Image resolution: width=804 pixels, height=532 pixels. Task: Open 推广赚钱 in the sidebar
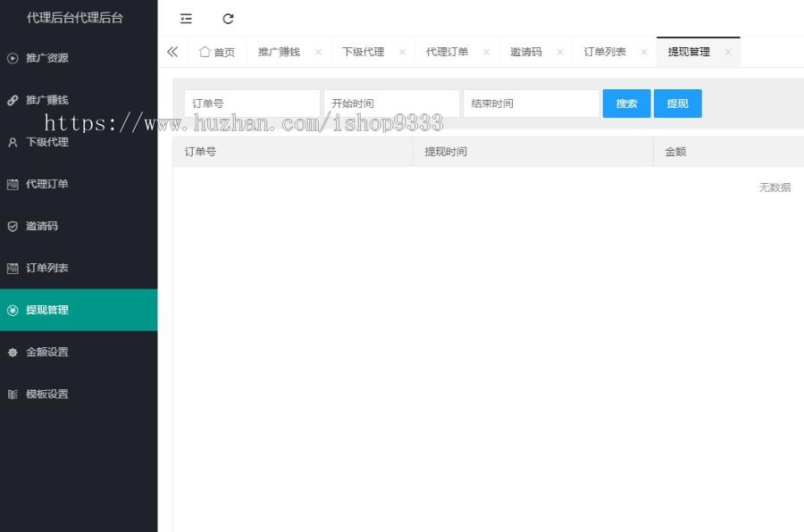click(79, 100)
